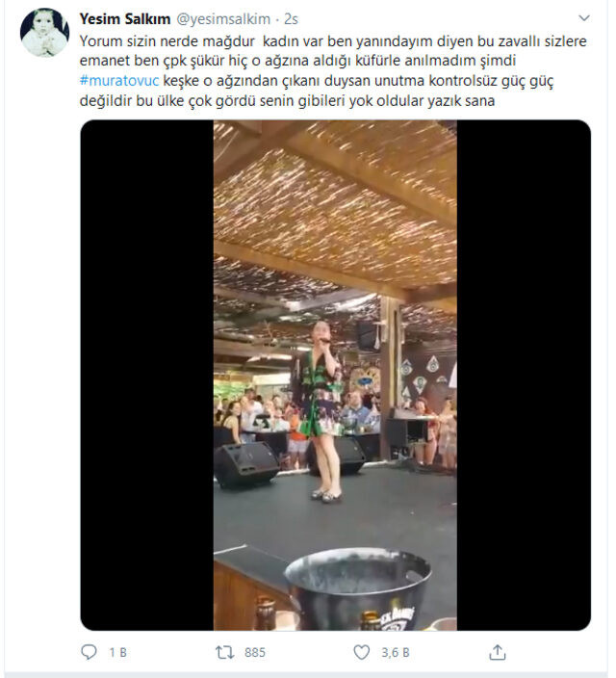616x678 pixels.
Task: Click the stage monitor speaker in video
Action: pyautogui.click(x=245, y=464)
